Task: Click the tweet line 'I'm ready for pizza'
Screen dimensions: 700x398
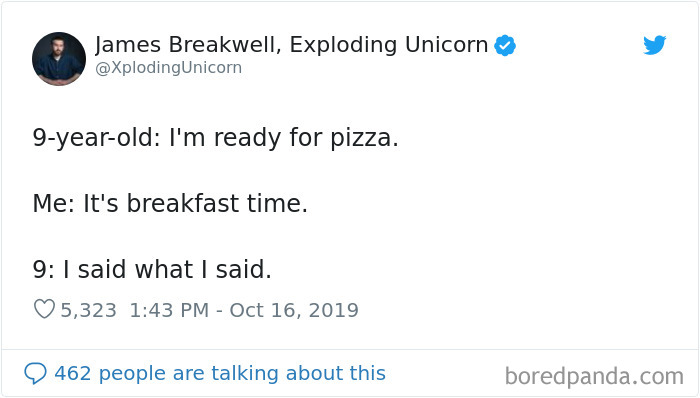Action: (x=283, y=137)
